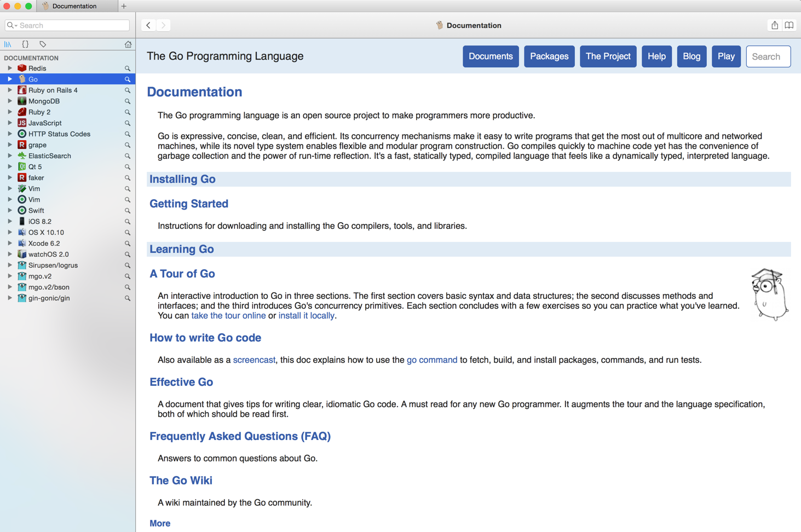Click the magnifier for HTTP Status Codes

[x=128, y=134]
